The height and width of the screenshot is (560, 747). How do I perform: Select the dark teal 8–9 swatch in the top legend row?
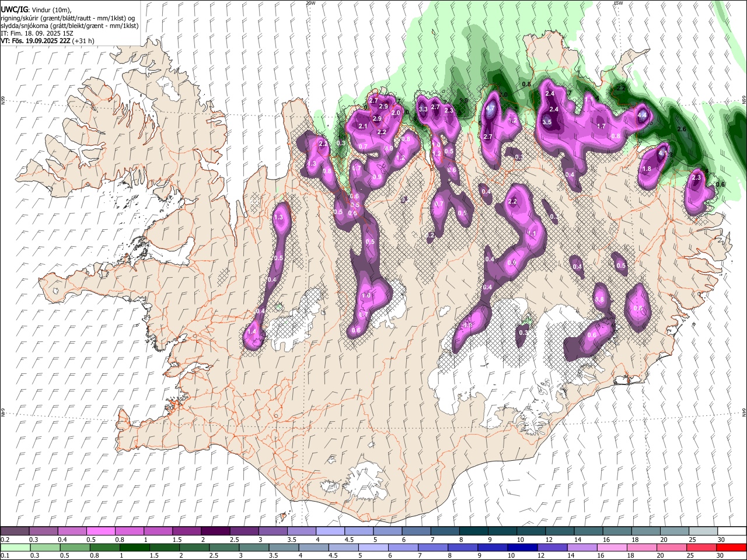click(x=473, y=531)
